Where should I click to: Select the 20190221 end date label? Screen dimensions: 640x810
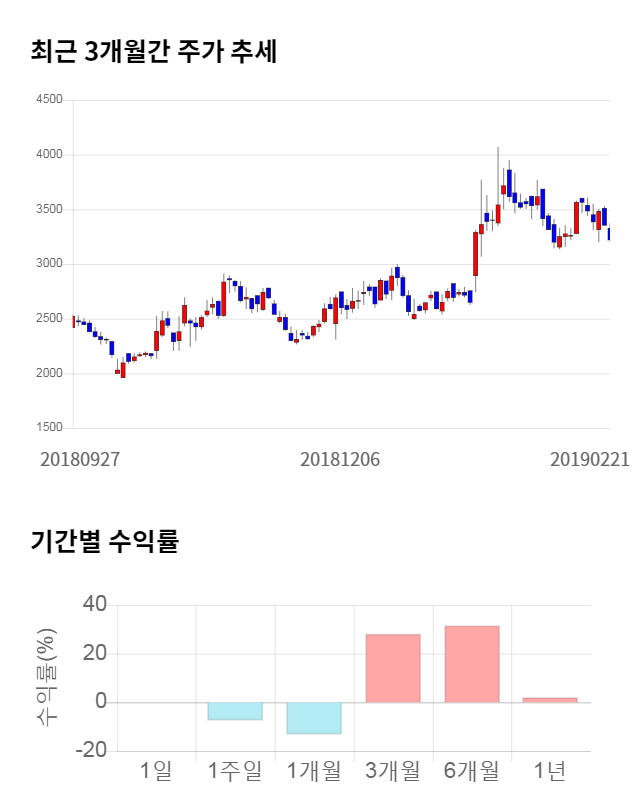tap(590, 459)
